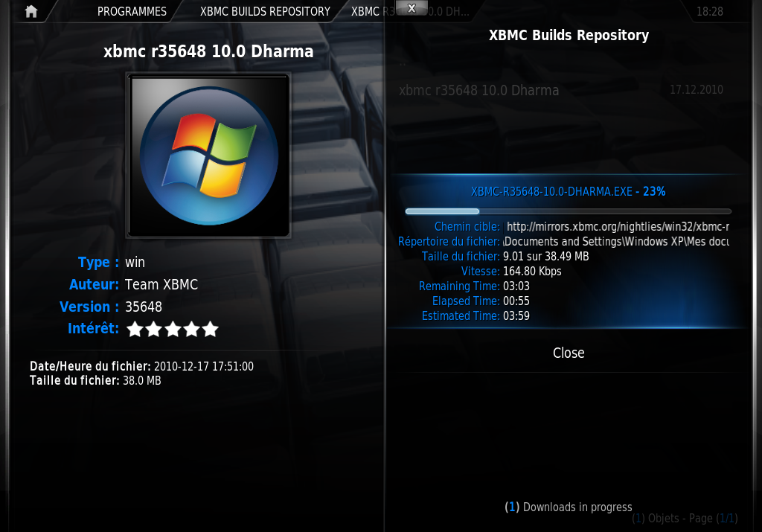Click the file date 2010-12-17 17:51:00
The image size is (762, 532).
point(204,366)
